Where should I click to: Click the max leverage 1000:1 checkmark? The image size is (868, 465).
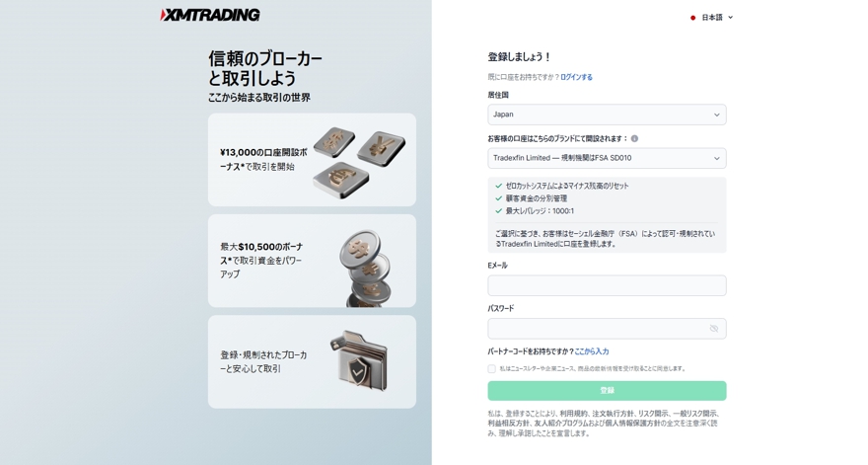click(499, 210)
